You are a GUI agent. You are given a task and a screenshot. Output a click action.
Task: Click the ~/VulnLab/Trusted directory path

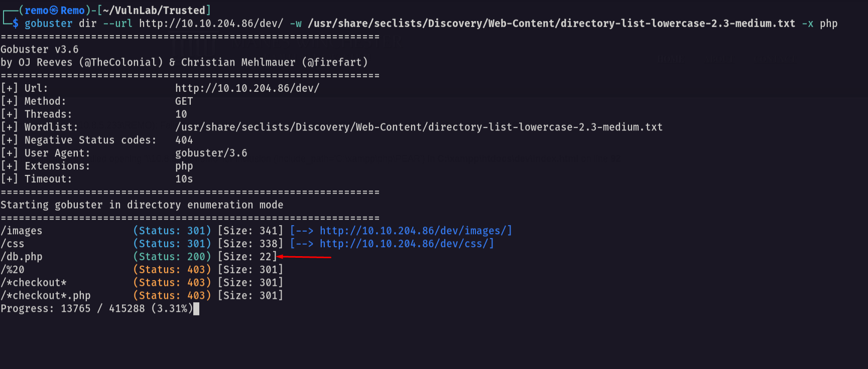click(x=154, y=11)
